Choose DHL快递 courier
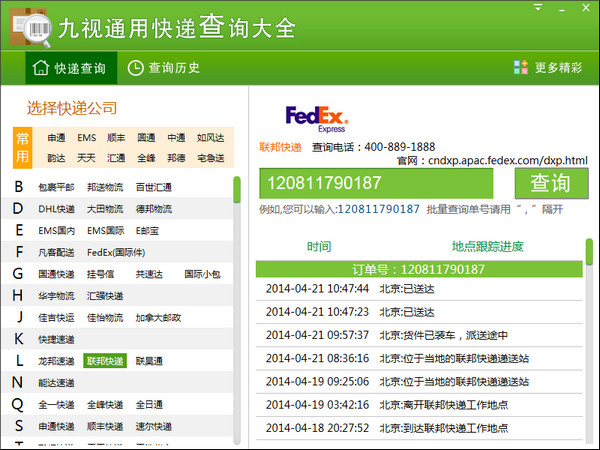This screenshot has width=600, height=450. [56, 209]
